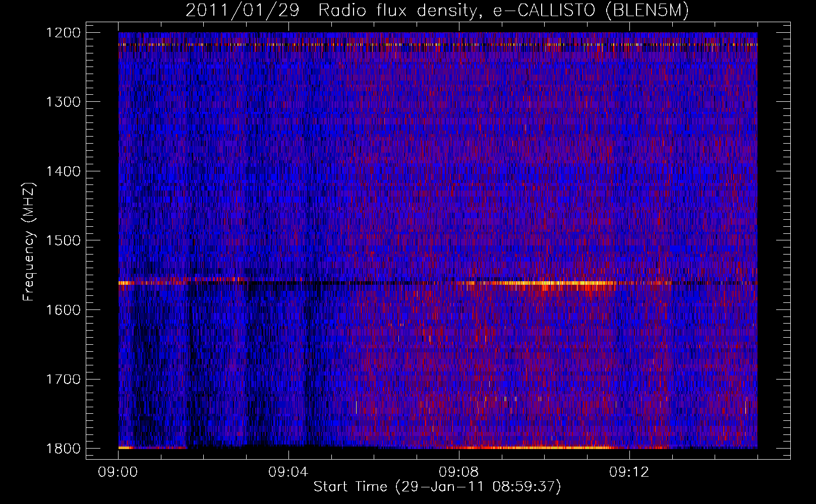Select the 1200 frequency axis label
The width and height of the screenshot is (816, 504).
pyautogui.click(x=63, y=33)
